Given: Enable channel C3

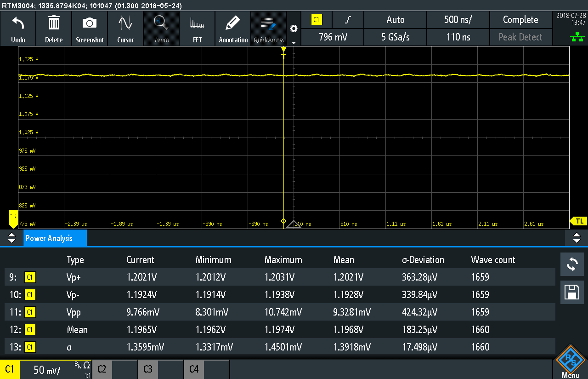Looking at the screenshot, I should point(148,369).
